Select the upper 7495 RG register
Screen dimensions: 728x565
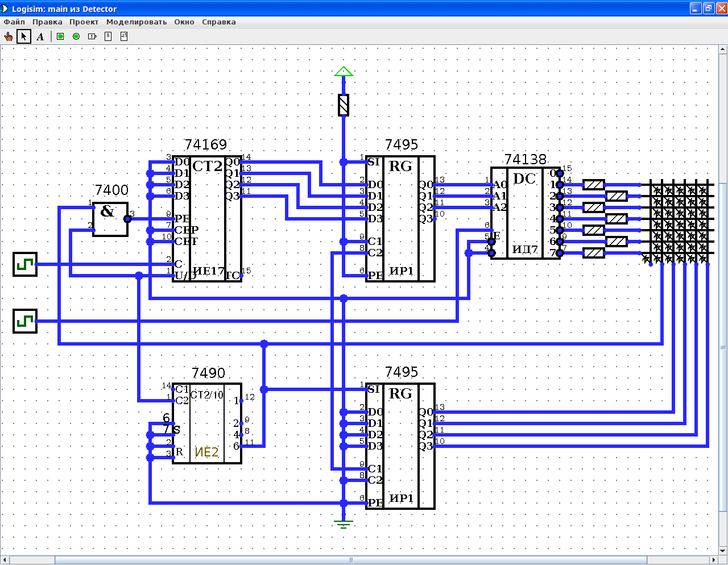point(400,219)
